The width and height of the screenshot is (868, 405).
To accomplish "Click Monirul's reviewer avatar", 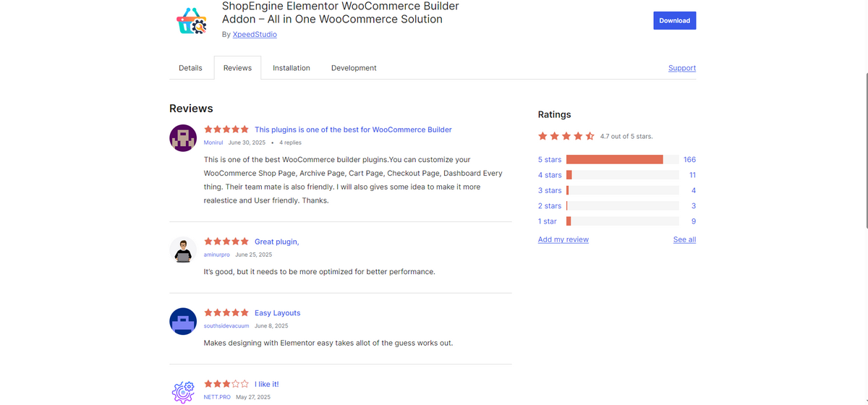I will 183,137.
